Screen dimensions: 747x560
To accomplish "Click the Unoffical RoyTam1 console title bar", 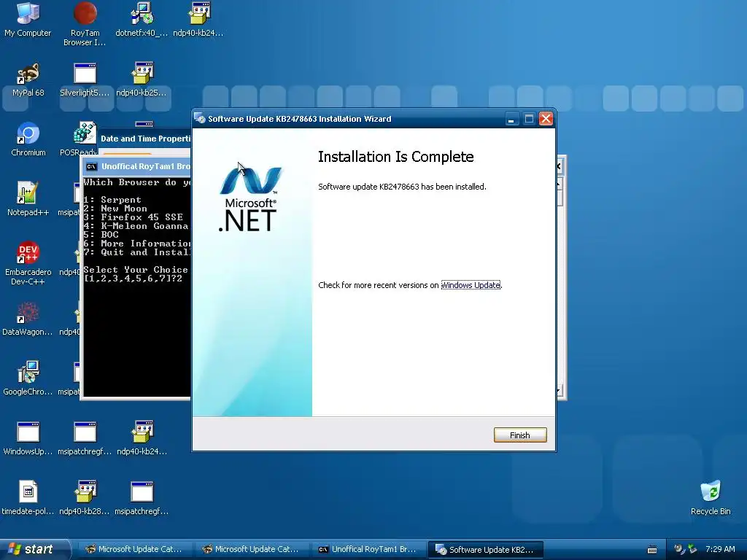I will coord(137,166).
